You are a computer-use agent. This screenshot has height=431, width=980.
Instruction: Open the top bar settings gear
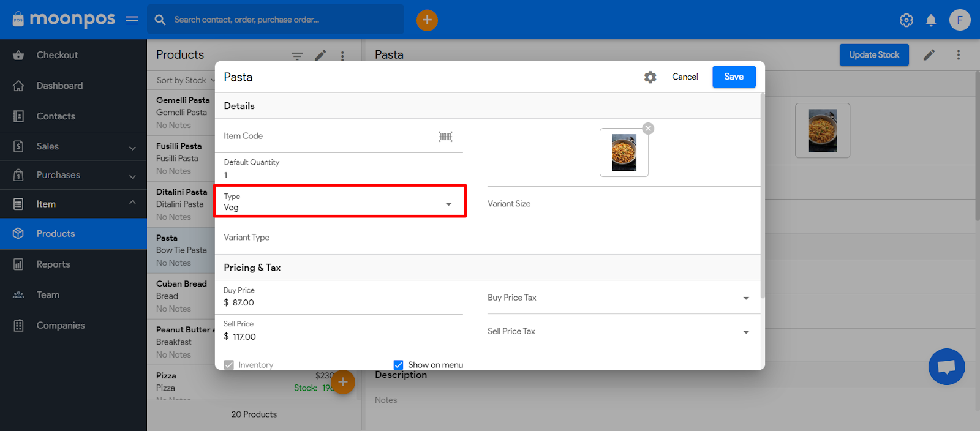[907, 20]
